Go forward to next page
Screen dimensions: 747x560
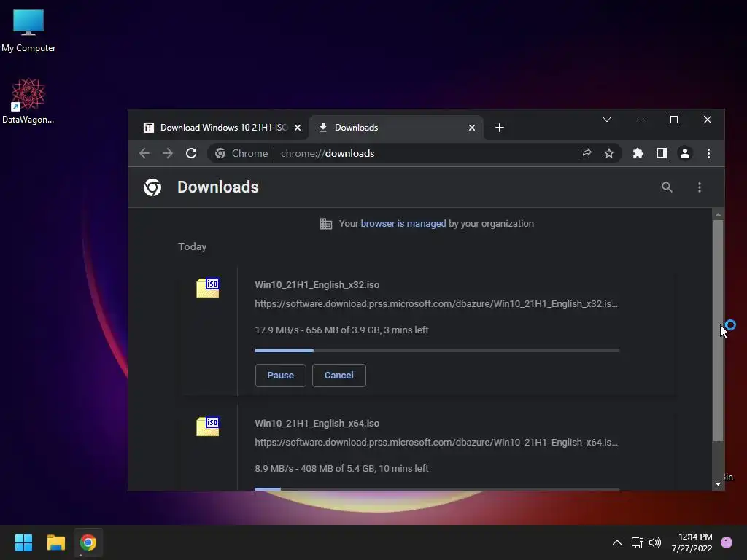coord(168,153)
